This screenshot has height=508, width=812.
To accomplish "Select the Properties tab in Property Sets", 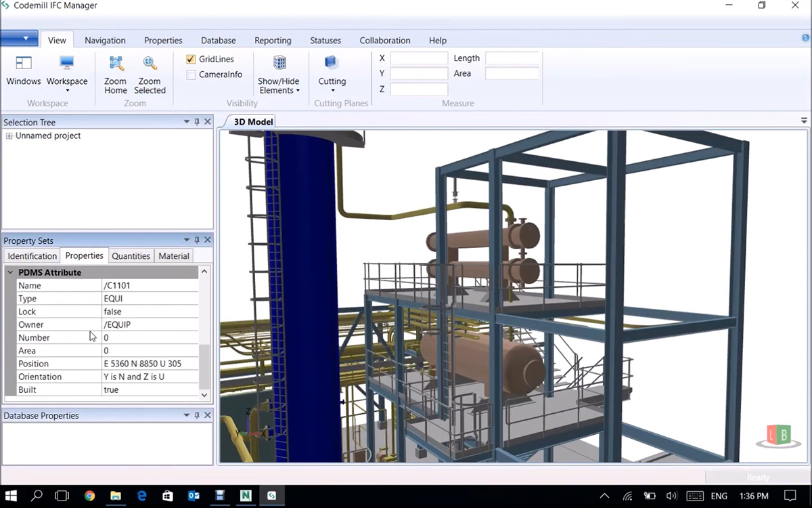I will coord(84,255).
